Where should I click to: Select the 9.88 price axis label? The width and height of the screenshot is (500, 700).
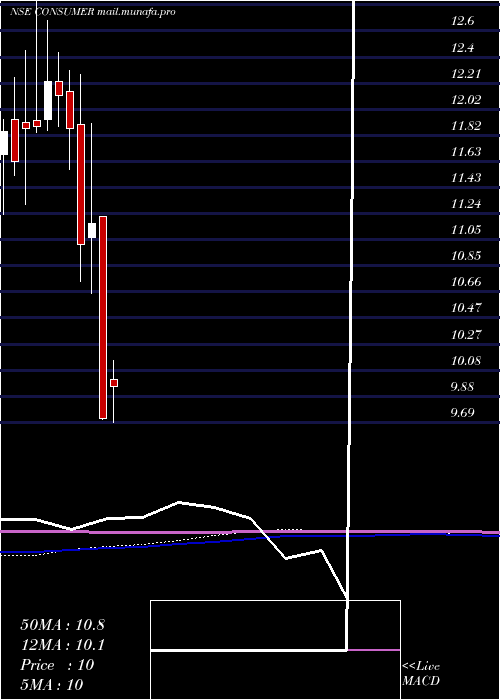[462, 386]
